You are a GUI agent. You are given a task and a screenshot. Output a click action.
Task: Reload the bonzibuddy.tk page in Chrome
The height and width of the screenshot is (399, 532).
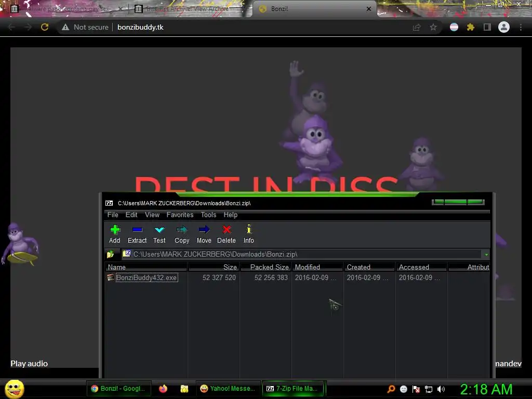45,27
